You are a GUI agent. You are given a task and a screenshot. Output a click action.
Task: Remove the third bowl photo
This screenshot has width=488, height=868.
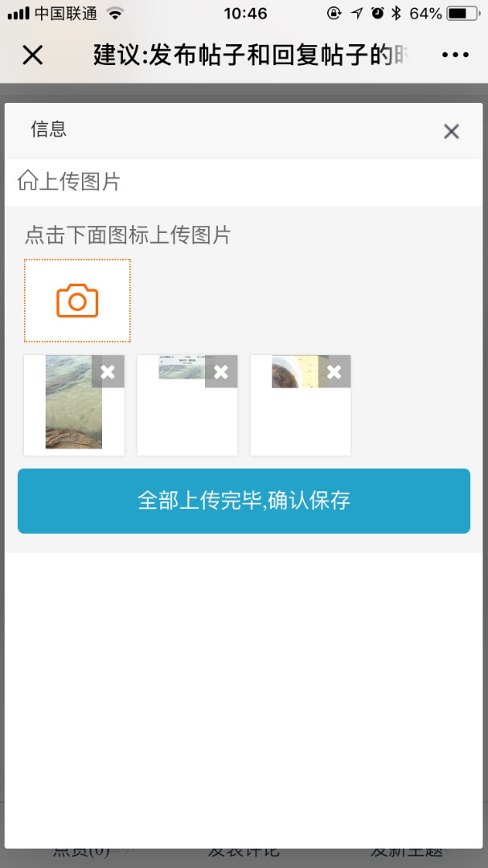tap(334, 372)
